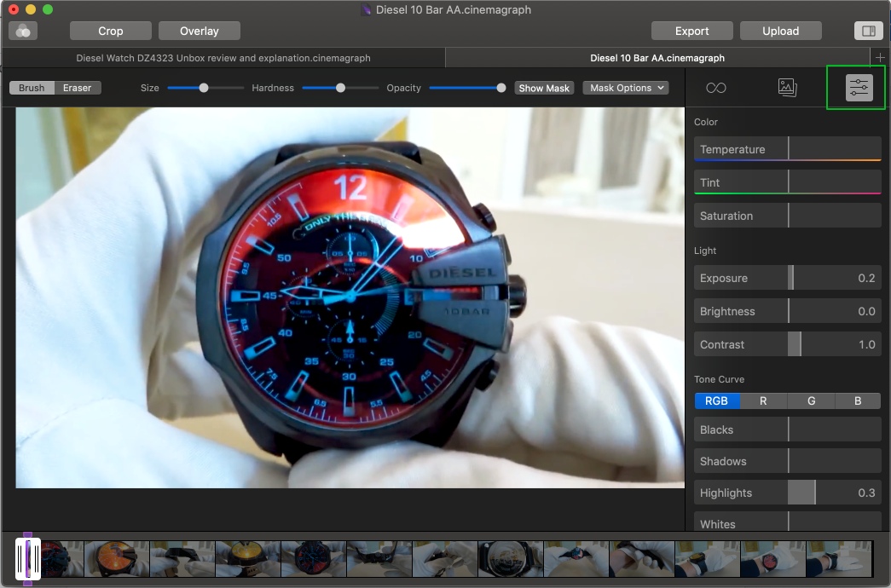The height and width of the screenshot is (588, 891).
Task: Click the Saturation adjustment slider
Action: click(x=788, y=216)
